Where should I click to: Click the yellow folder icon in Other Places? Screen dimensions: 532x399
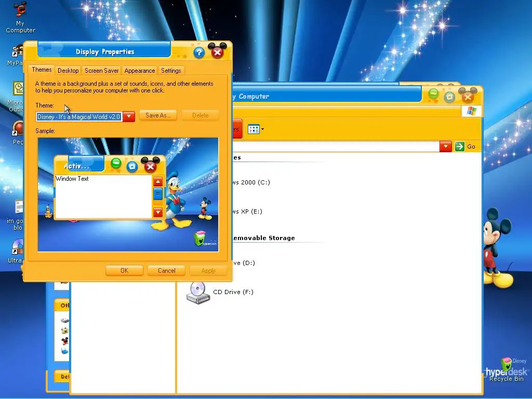coord(64,330)
